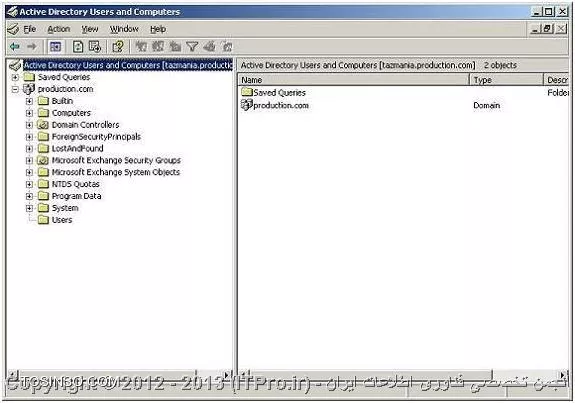Screen dimensions: 575x403
Task: Select ForeignSecurityPrincipals in the tree
Action: pyautogui.click(x=96, y=137)
